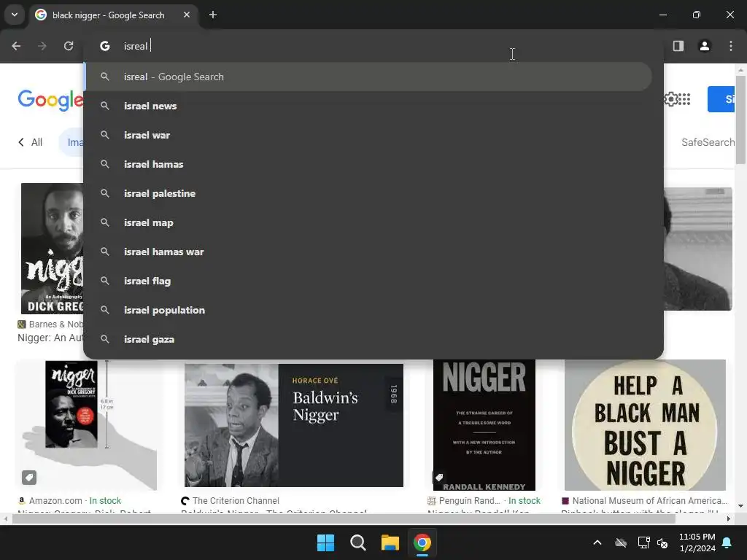Image resolution: width=747 pixels, height=560 pixels.
Task: Open the Penguin Rand... source link
Action: [484, 500]
